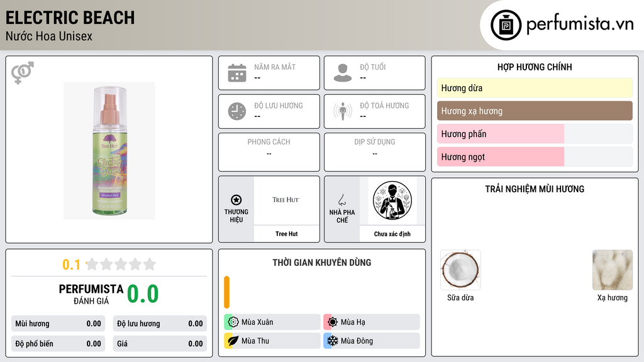Click the Hương phấn accord bar
644x362 pixels.
(x=535, y=134)
